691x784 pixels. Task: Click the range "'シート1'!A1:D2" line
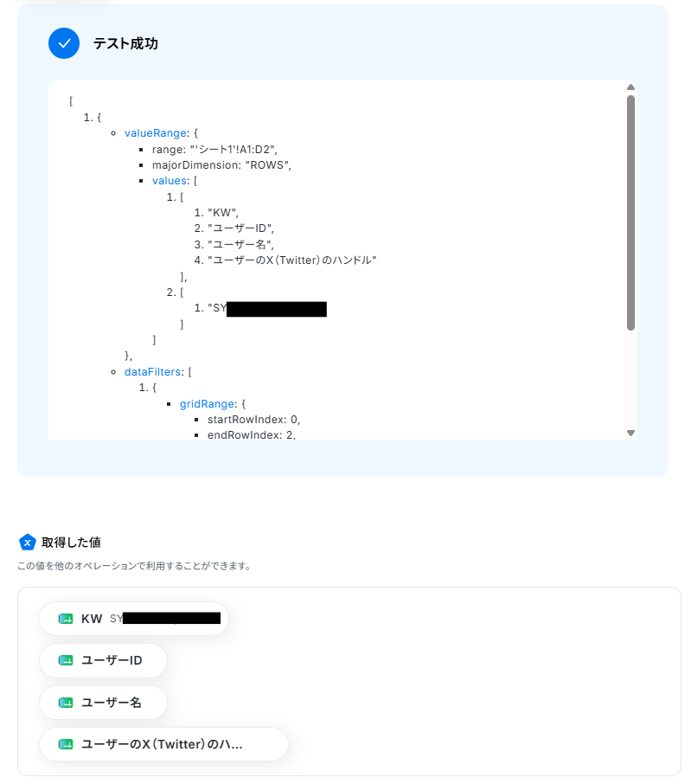(x=214, y=150)
